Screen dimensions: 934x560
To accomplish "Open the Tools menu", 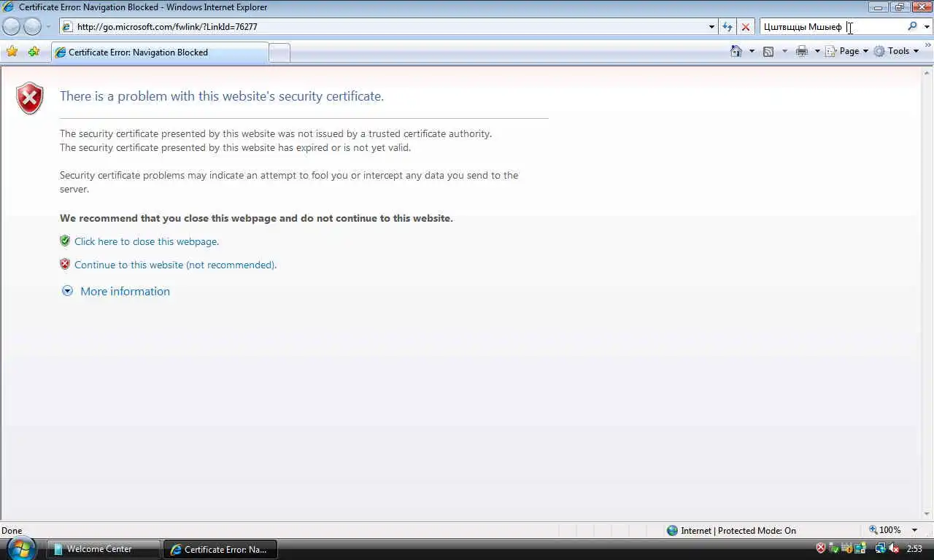I will pos(897,51).
